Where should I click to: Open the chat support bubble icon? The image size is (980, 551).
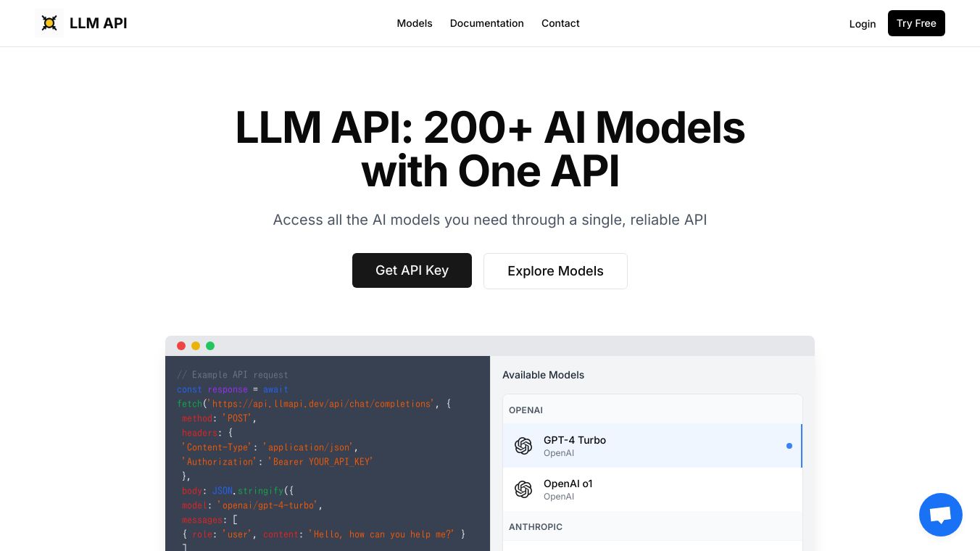[941, 515]
